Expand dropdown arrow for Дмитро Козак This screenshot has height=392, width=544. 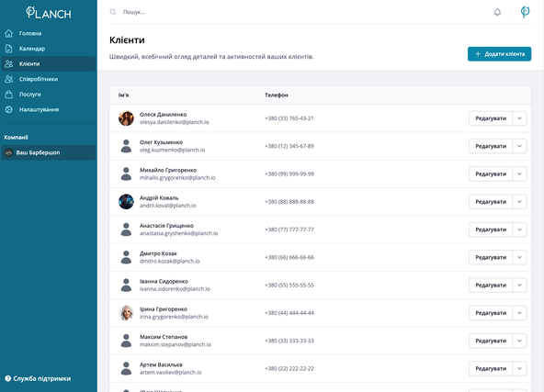click(519, 257)
